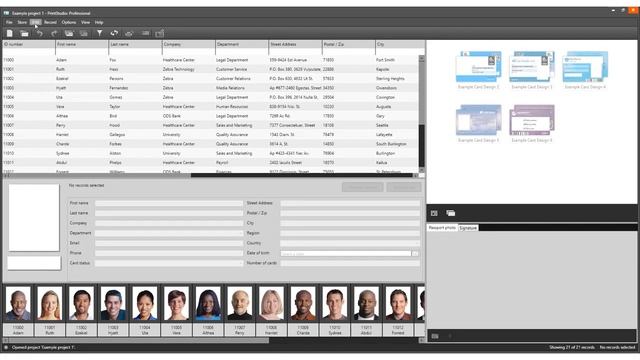Click the Phone input field

click(169, 253)
